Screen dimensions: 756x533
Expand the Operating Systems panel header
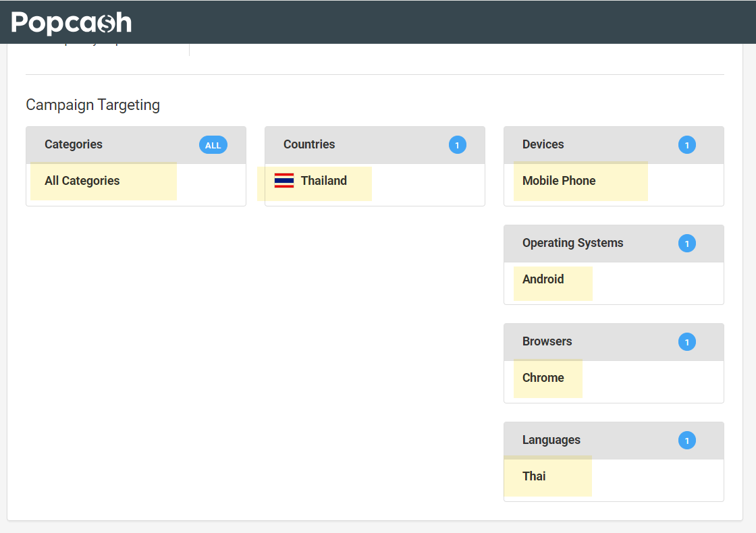pyautogui.click(x=572, y=243)
